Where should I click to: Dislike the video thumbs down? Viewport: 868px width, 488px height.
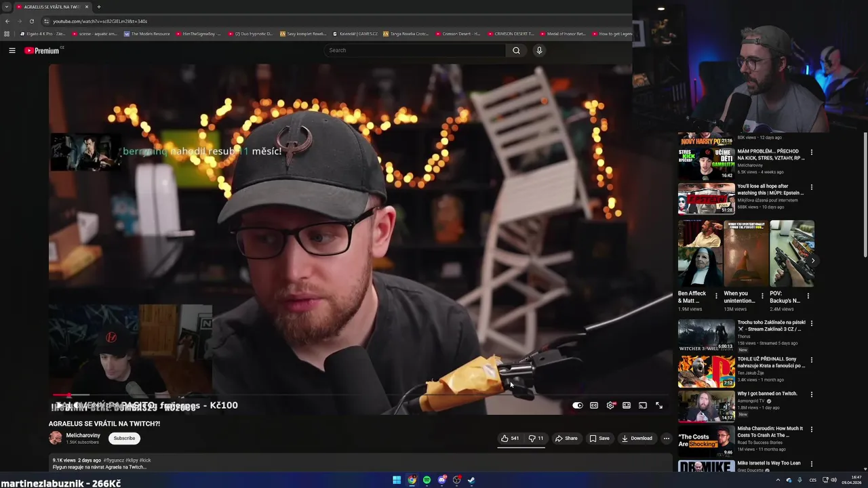536,438
